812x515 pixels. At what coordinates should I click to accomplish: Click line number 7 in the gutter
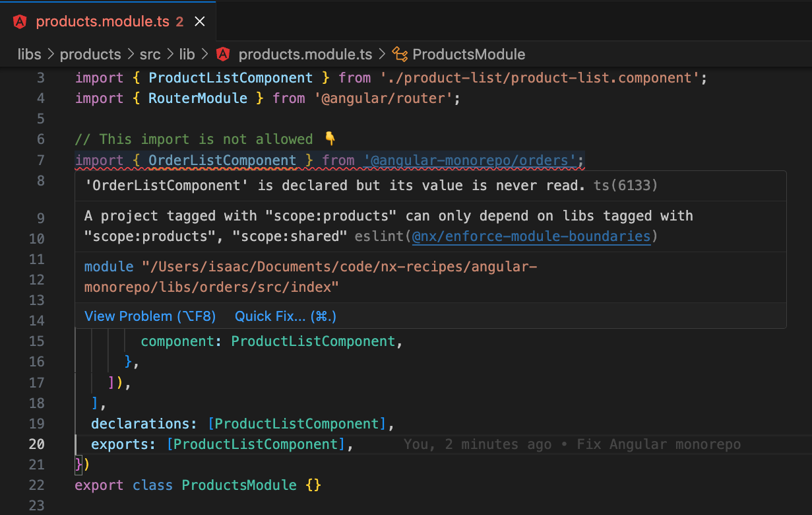tap(40, 159)
